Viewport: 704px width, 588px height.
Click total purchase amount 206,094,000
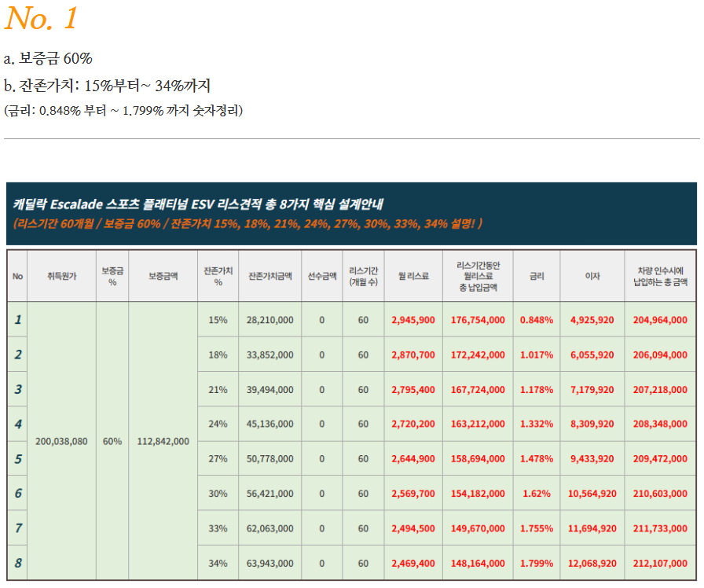coord(660,355)
